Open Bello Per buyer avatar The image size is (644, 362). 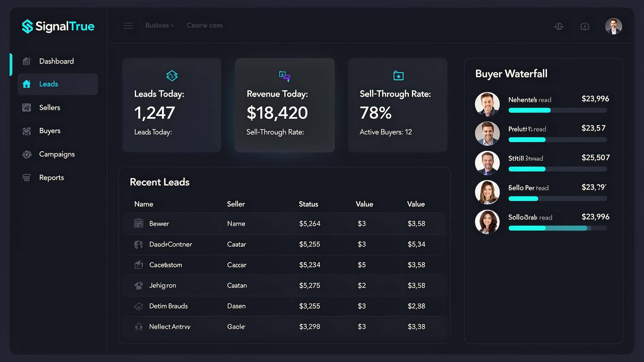click(x=487, y=192)
